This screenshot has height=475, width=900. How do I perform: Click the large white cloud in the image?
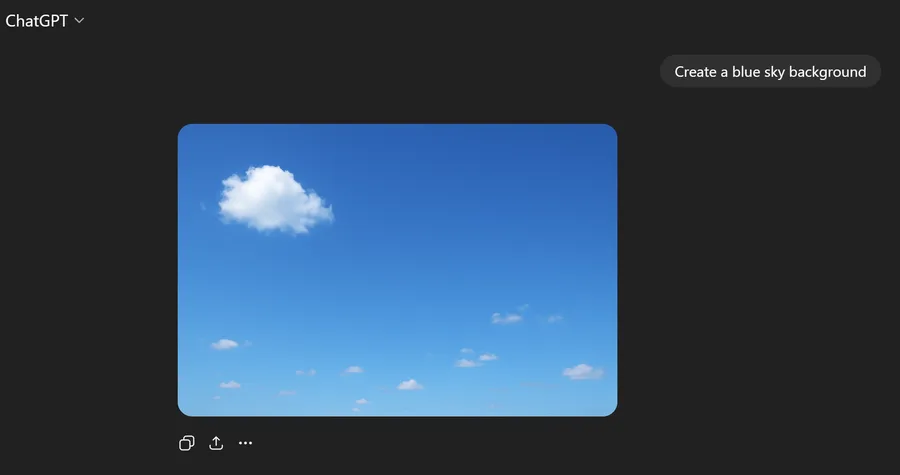pos(273,197)
